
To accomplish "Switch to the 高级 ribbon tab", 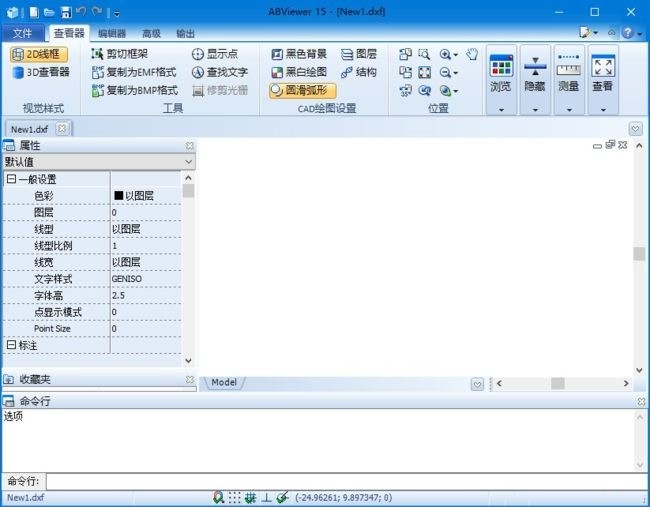I will (151, 34).
